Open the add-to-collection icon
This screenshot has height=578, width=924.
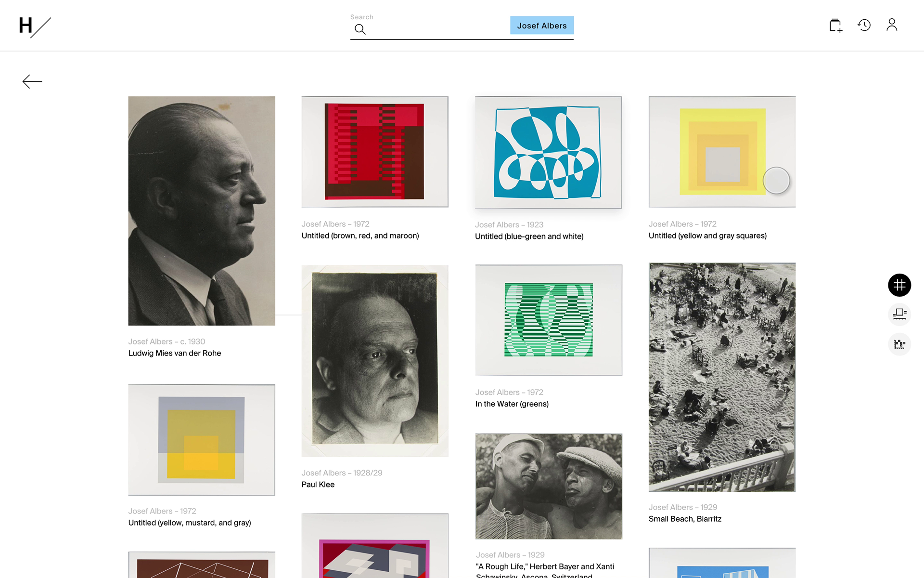tap(836, 26)
